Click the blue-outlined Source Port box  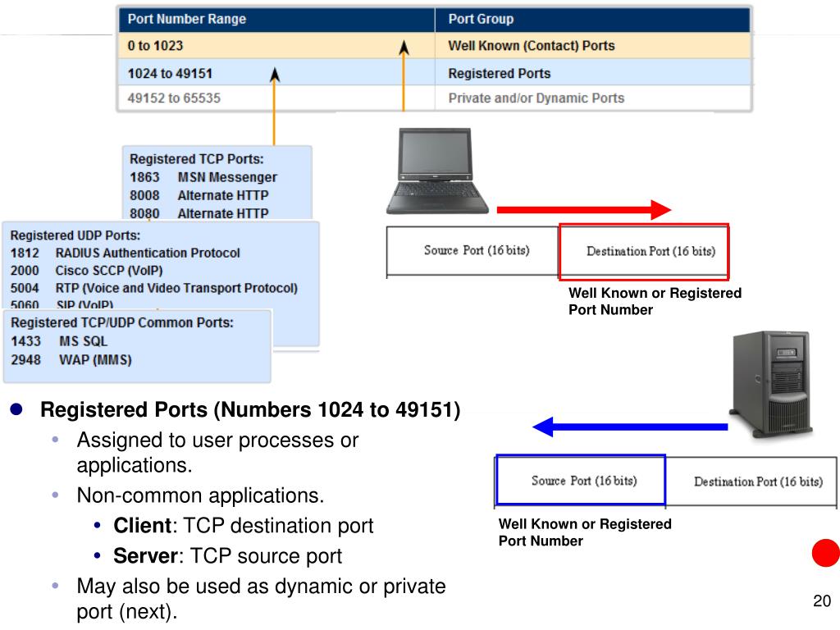coord(581,481)
